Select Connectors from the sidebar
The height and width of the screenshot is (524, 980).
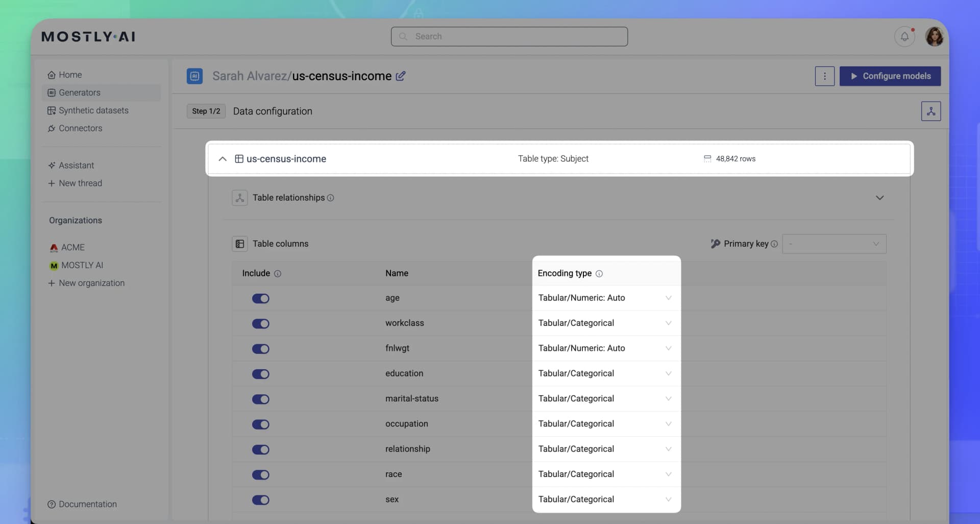[x=80, y=128]
